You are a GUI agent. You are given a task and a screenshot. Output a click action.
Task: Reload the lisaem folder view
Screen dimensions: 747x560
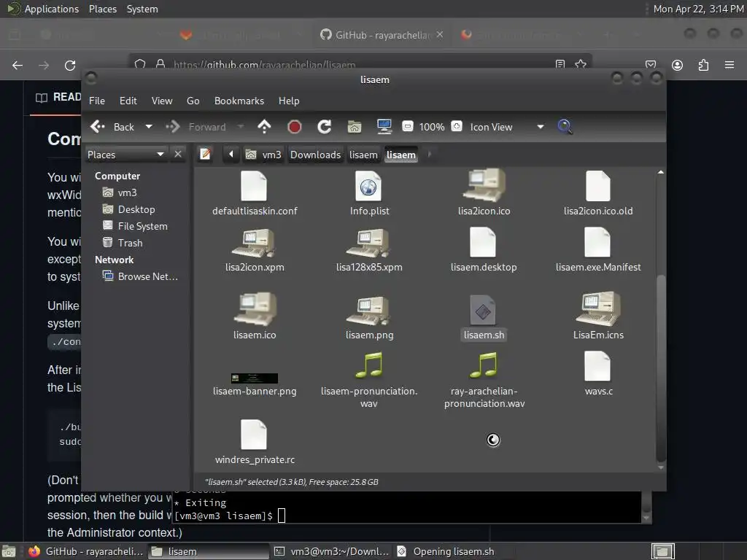coord(325,127)
